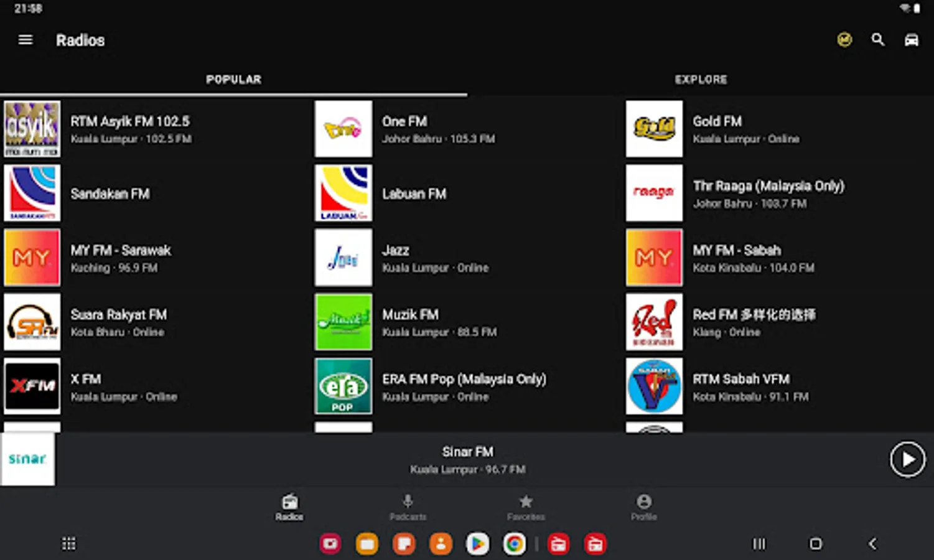Image resolution: width=934 pixels, height=560 pixels.
Task: Show recent apps via system button
Action: pos(759,544)
